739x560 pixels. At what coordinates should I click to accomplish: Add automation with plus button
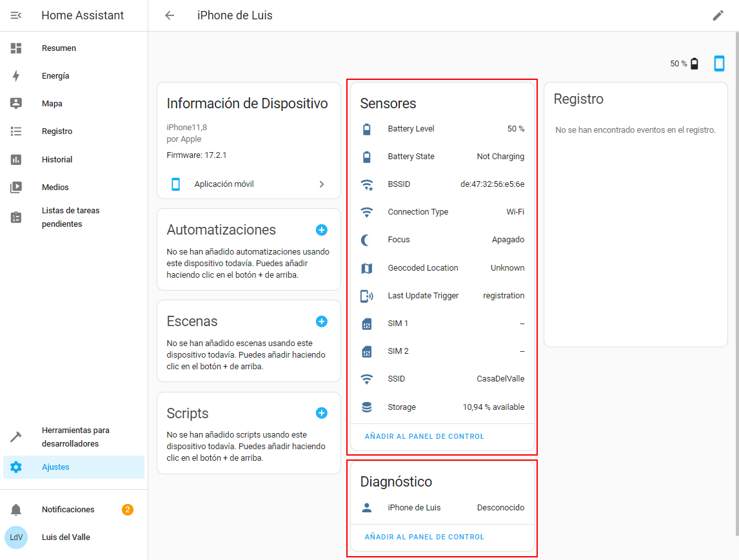coord(321,230)
